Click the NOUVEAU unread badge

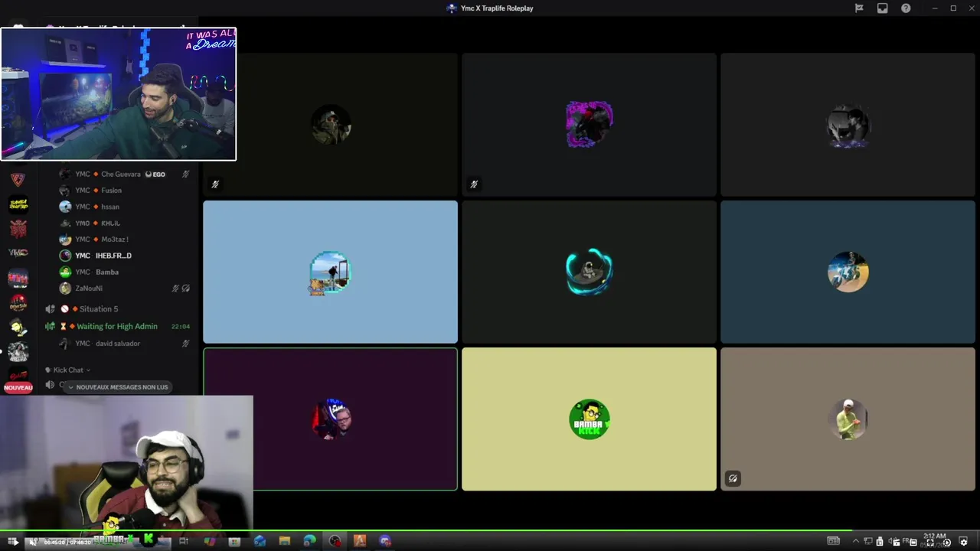tap(18, 387)
